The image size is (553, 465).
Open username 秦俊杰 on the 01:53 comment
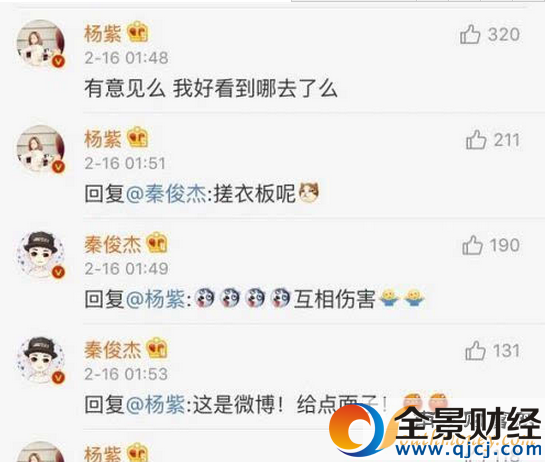tap(113, 350)
